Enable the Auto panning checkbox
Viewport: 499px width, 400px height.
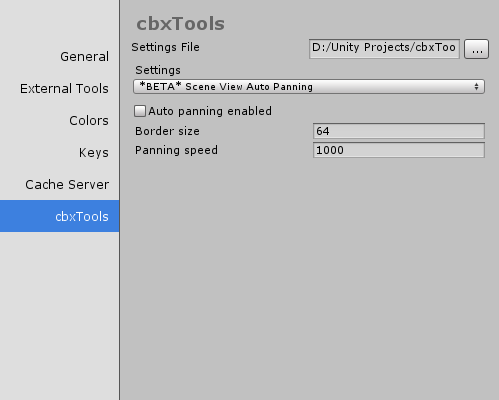(140, 111)
